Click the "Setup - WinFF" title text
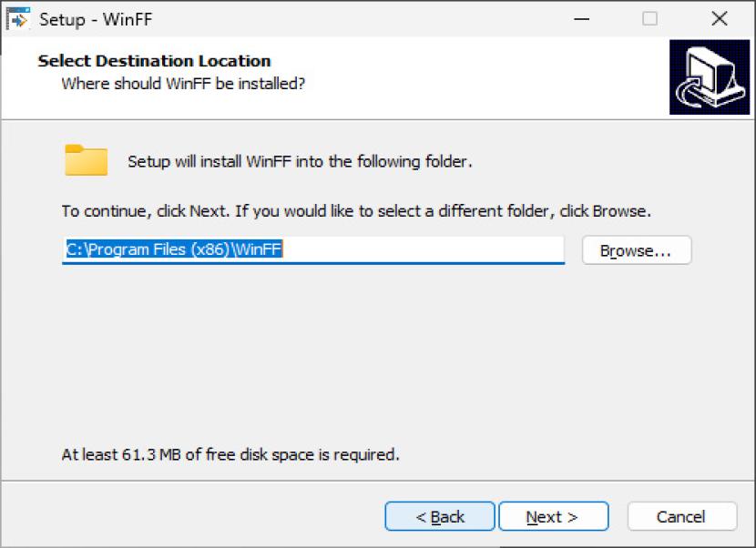 point(89,18)
